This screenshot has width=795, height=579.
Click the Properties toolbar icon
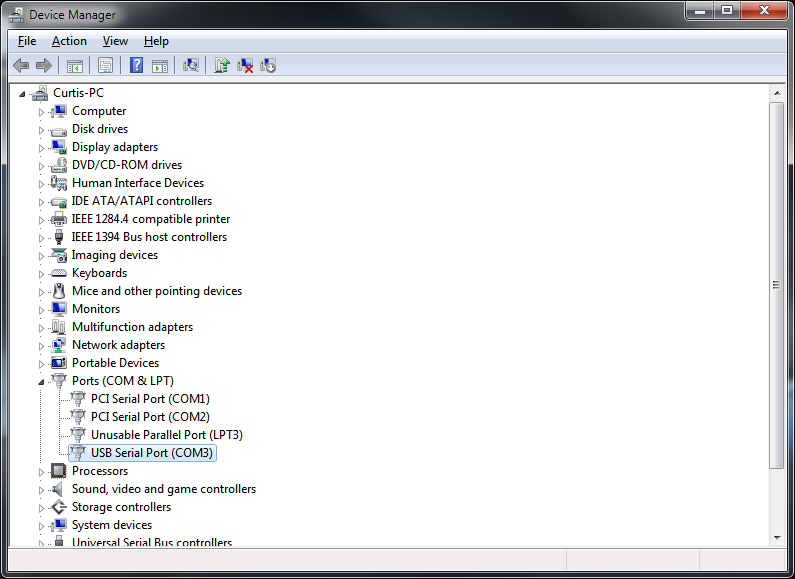point(105,65)
